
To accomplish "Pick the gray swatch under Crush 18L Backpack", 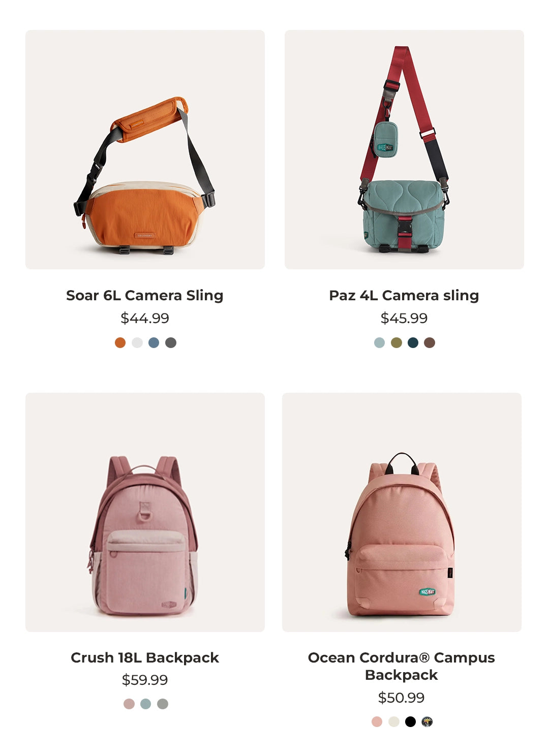I will [163, 704].
